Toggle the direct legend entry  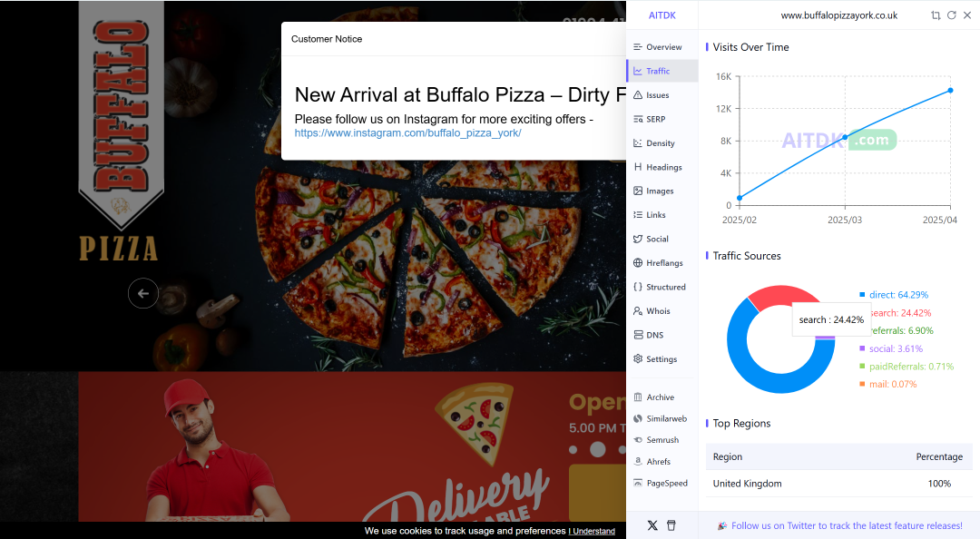[x=894, y=295]
